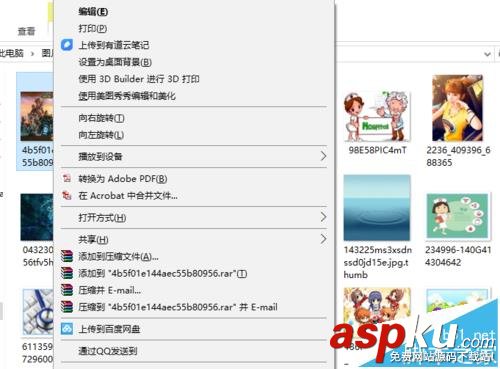Select 转换为 Adobe PDF(B)
Viewport: 500px width, 369px height.
123,179
